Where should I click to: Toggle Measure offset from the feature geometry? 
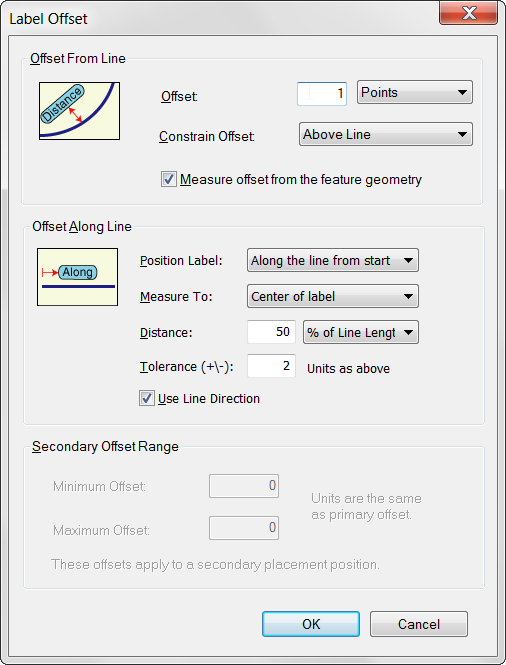coord(169,179)
